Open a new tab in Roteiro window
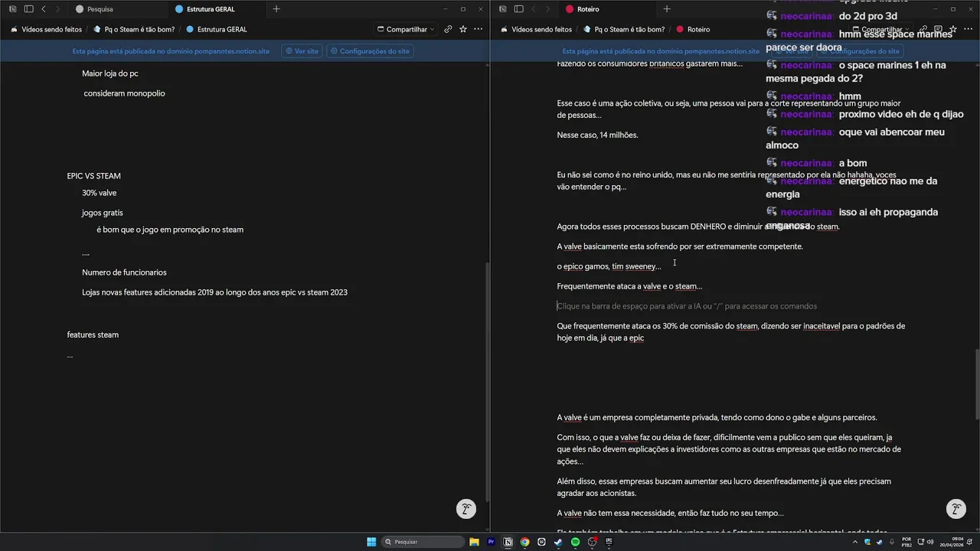 pyautogui.click(x=667, y=9)
